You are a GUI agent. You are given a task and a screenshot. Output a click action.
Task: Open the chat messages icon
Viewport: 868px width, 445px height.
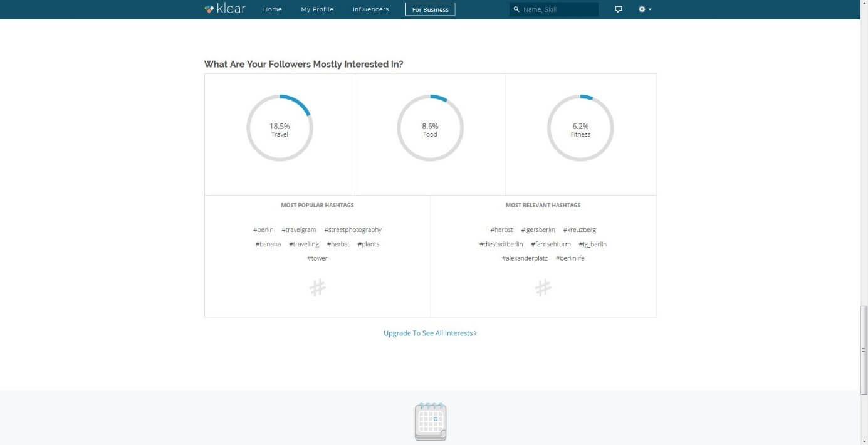pyautogui.click(x=619, y=9)
